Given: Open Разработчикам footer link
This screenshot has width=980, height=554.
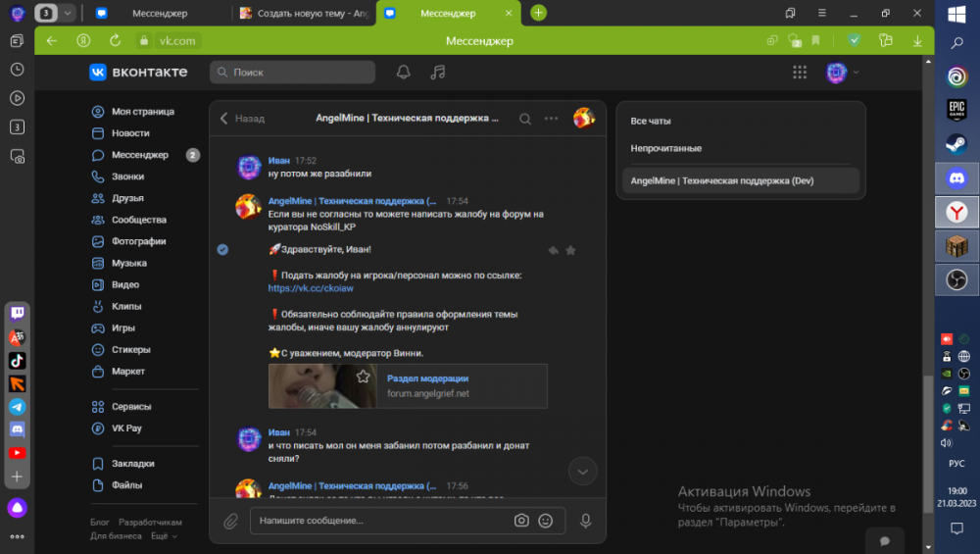Looking at the screenshot, I should 150,522.
